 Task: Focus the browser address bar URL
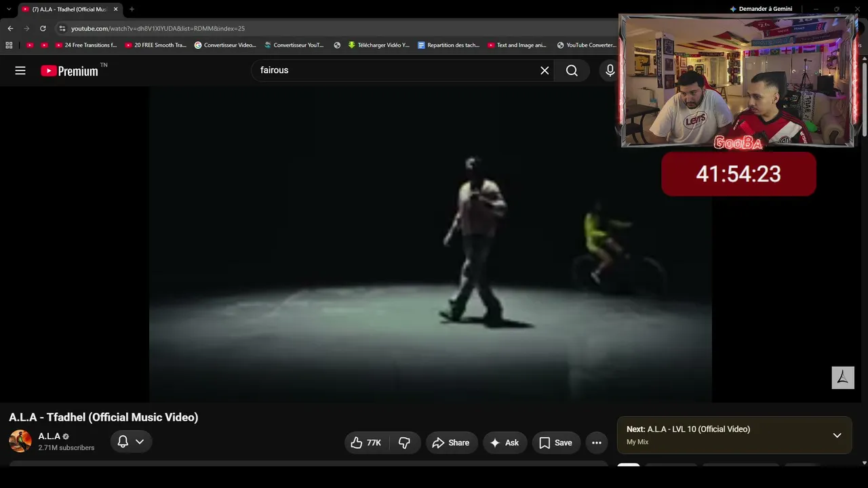click(x=158, y=28)
